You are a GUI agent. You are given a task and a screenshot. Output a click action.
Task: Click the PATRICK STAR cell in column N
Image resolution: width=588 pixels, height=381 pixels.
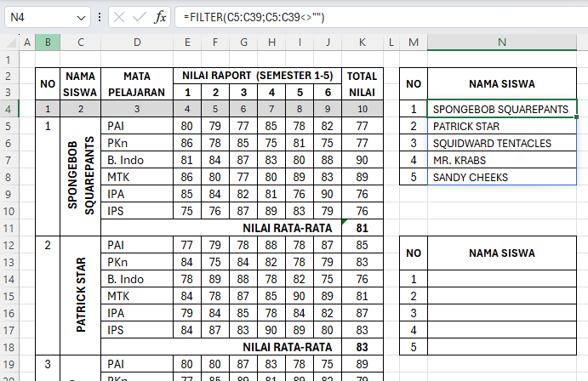click(502, 126)
